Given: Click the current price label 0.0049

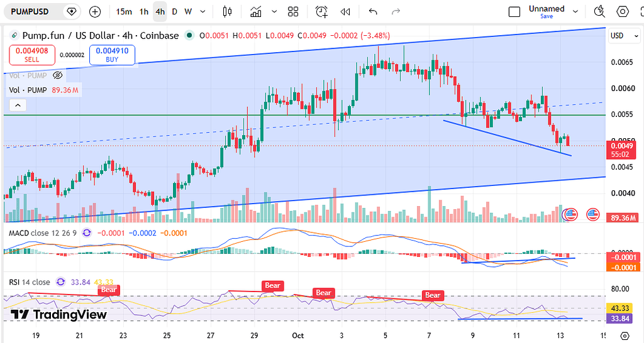Looking at the screenshot, I should pyautogui.click(x=621, y=150).
